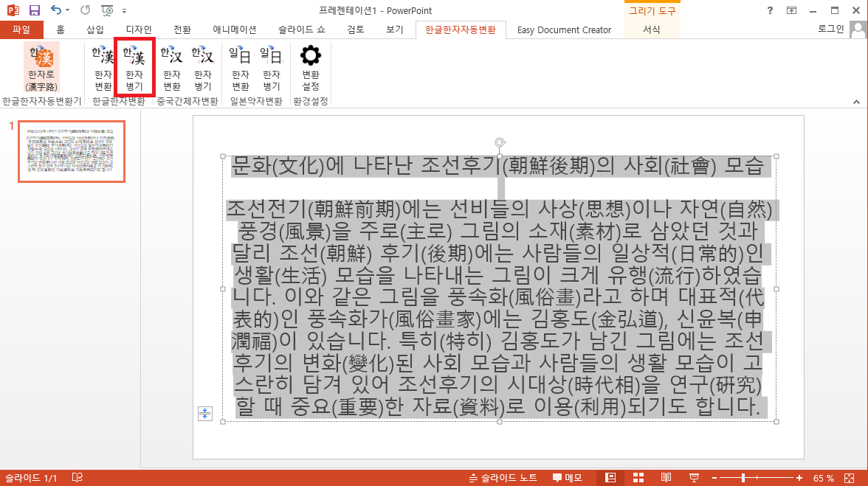868x486 pixels.
Task: Switch to slide sorter view
Action: [638, 478]
